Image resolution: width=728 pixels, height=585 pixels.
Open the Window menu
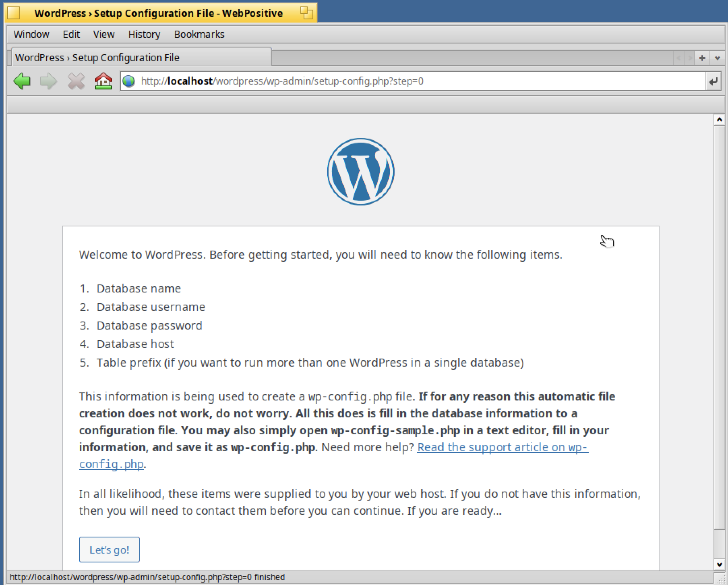[31, 34]
